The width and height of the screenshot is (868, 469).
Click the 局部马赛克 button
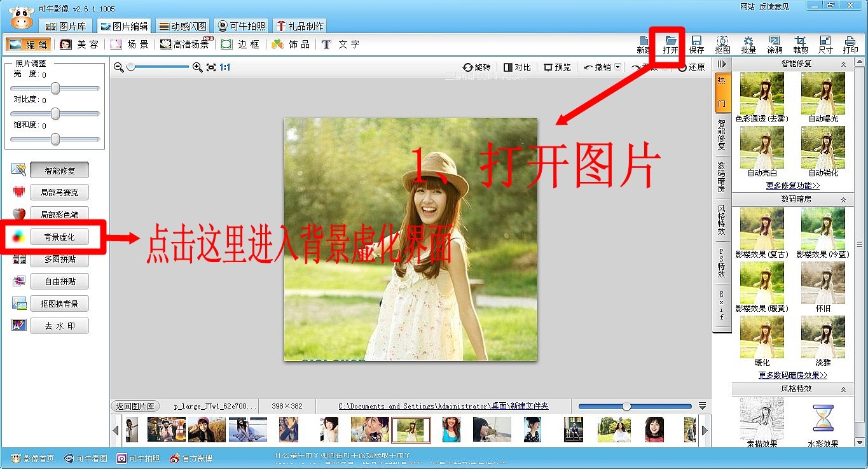(59, 192)
